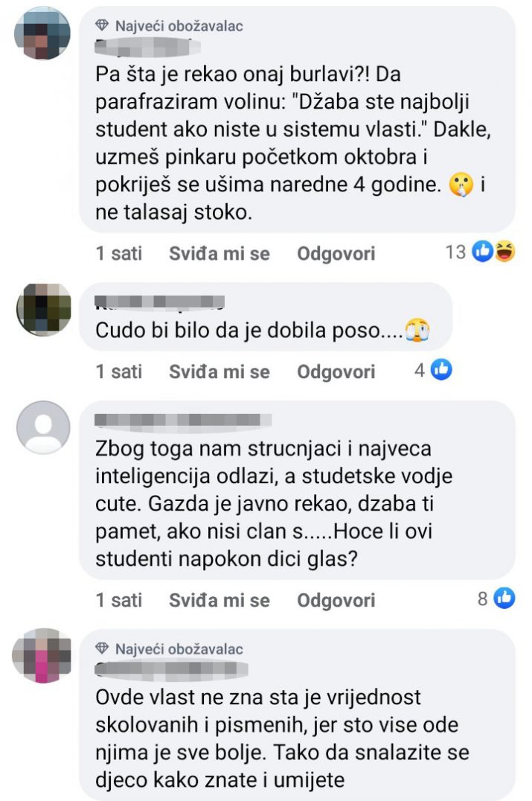
Task: Like the 'Cudo bi bilo' comment
Action: coord(219,371)
